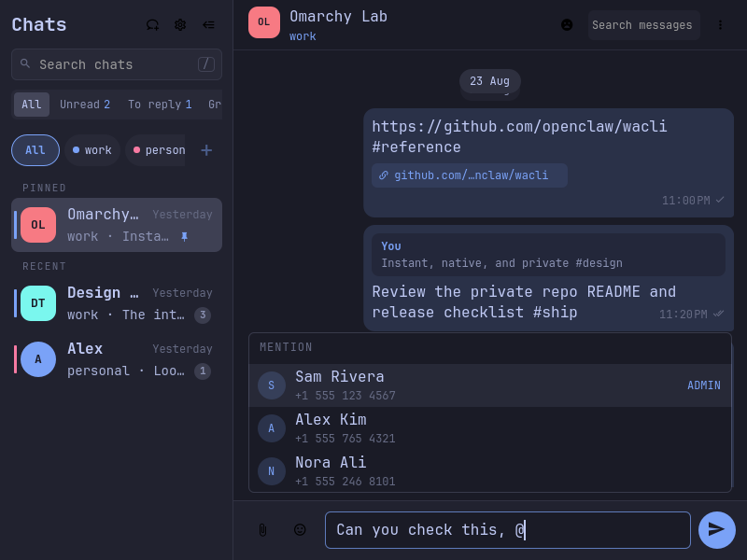Click DT avatar of Design chat
Image resolution: width=747 pixels, height=560 pixels.
[38, 303]
